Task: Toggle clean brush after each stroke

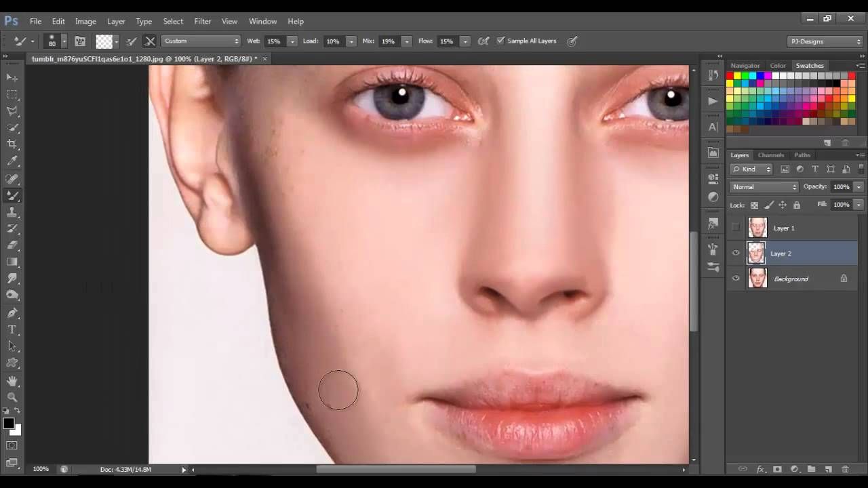Action: 150,41
